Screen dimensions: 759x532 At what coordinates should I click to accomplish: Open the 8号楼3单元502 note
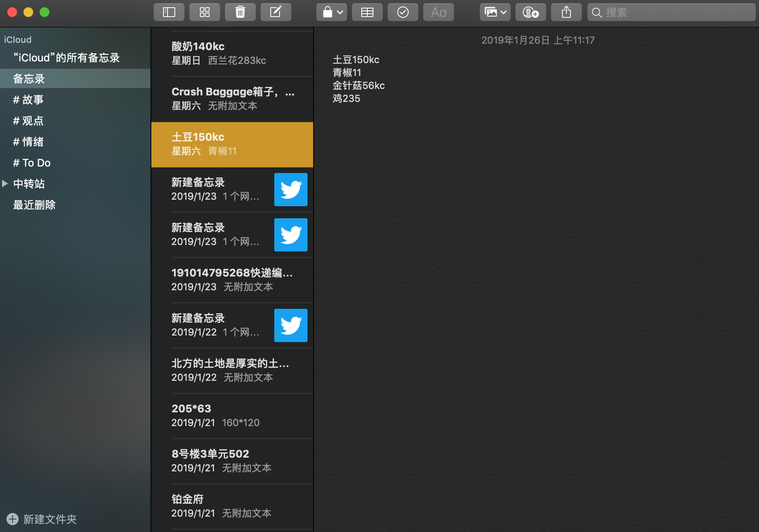coord(232,461)
